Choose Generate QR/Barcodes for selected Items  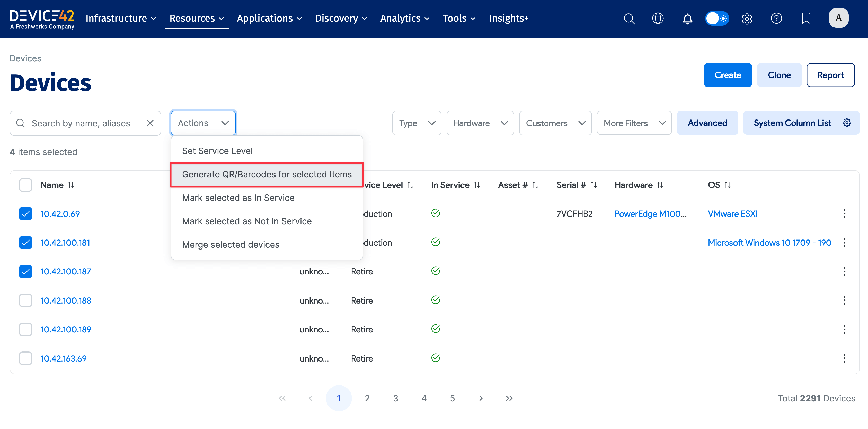[267, 174]
